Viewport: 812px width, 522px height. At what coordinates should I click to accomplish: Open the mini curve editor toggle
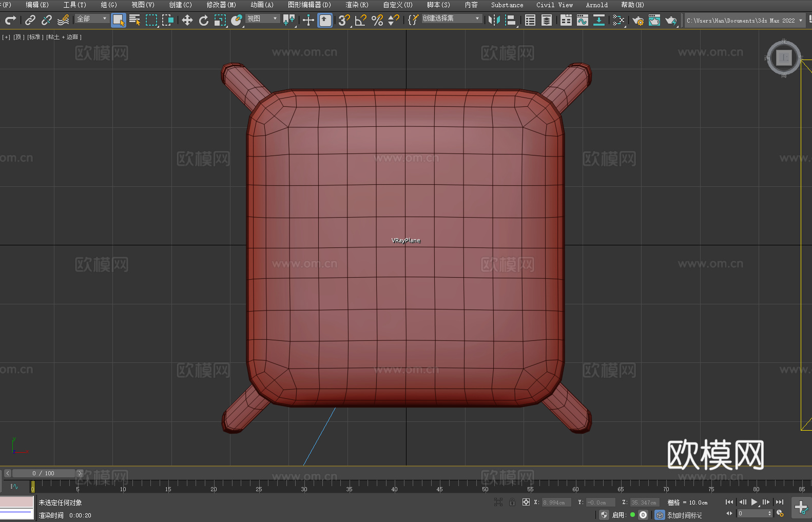tap(14, 486)
